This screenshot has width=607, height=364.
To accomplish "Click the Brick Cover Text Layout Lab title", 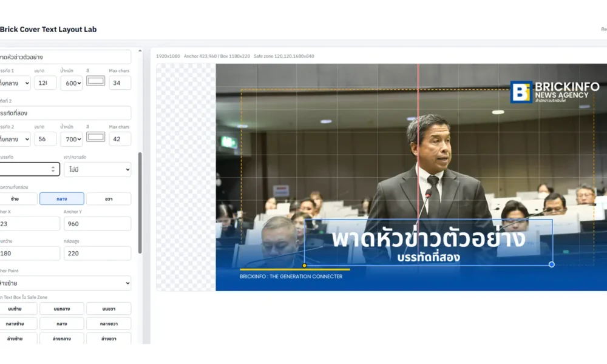I will pyautogui.click(x=49, y=29).
